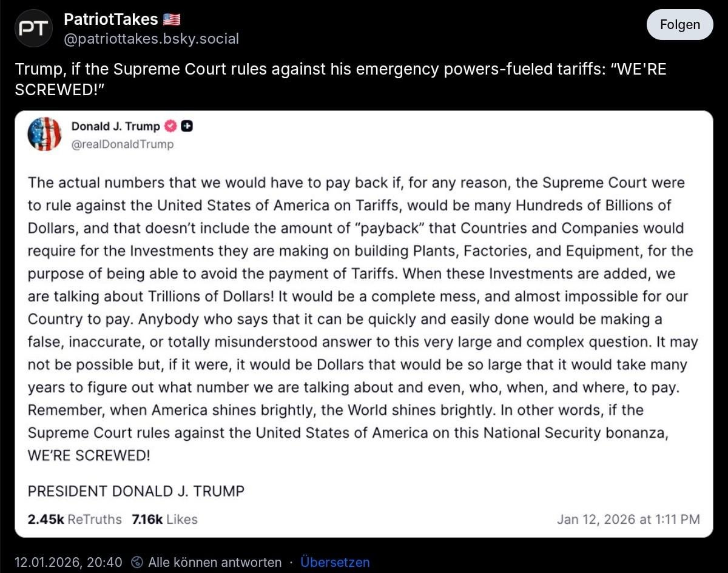Click the @patriottakes.bsky.social handle
The height and width of the screenshot is (573, 728).
click(x=151, y=39)
